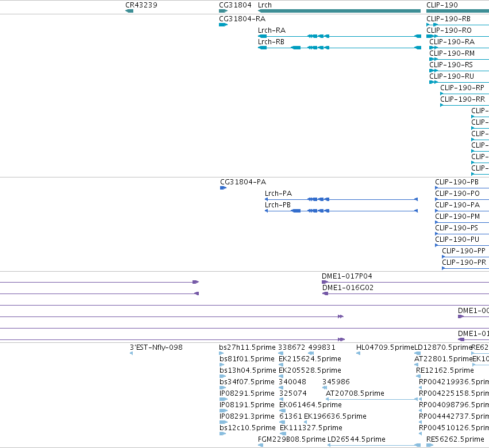Screen dimensions: 489x448
Task: Select EST bs13h04.5prime
Action: (248, 370)
